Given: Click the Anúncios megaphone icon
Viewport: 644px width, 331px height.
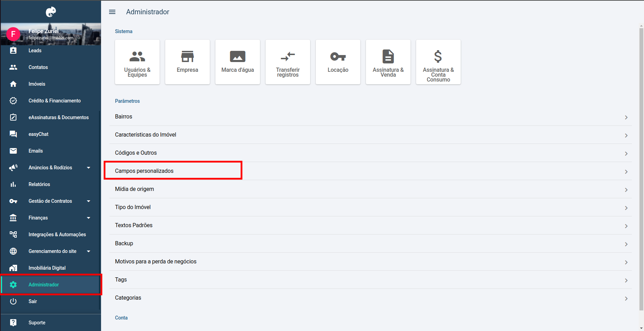Looking at the screenshot, I should (13, 168).
